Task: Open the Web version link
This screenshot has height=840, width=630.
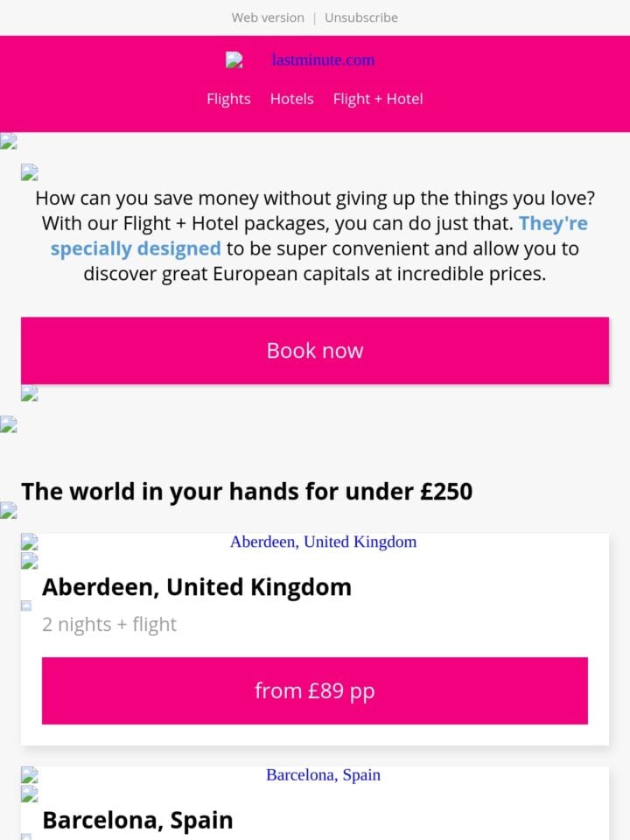Action: [268, 17]
